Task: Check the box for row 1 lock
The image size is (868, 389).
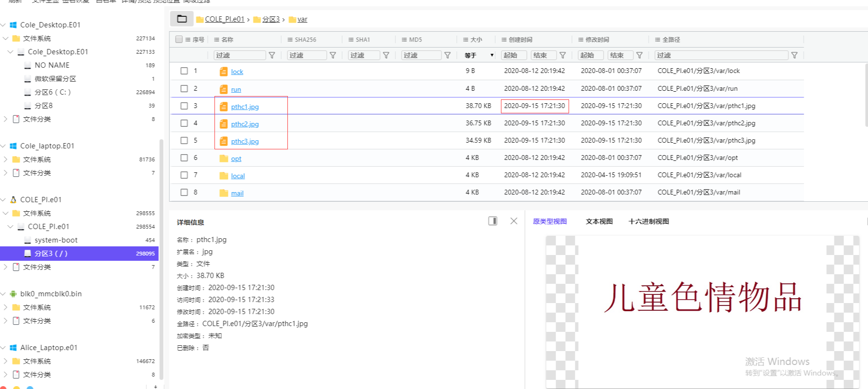Action: (184, 71)
